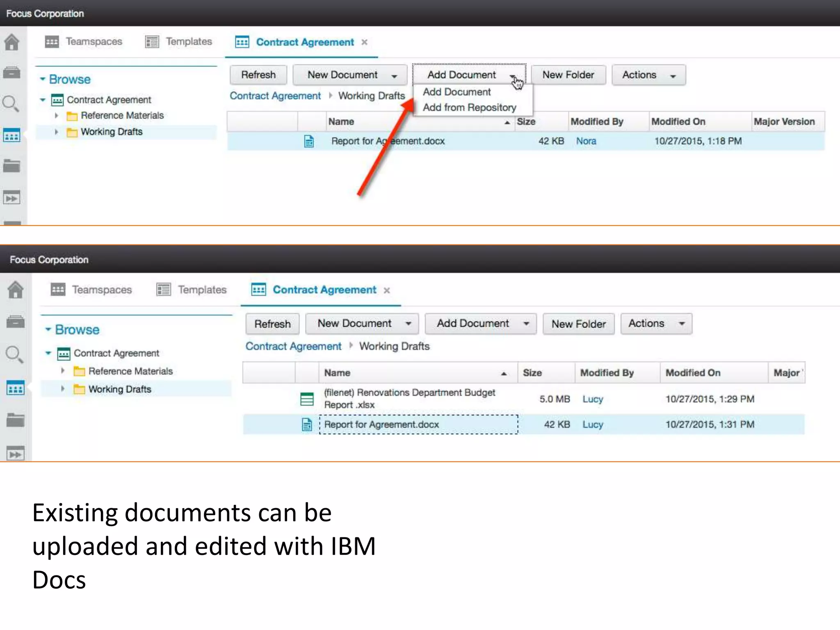Open Lucy link on Renovations Budget row

[x=593, y=399]
